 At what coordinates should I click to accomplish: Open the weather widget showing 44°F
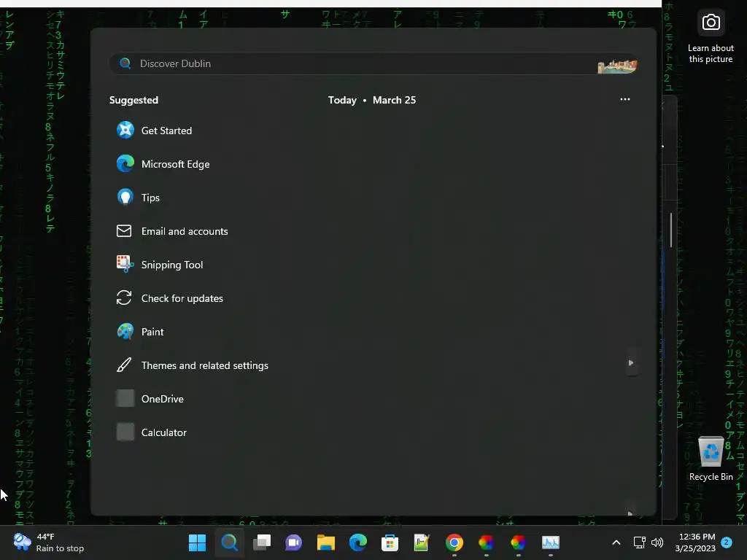(x=49, y=542)
